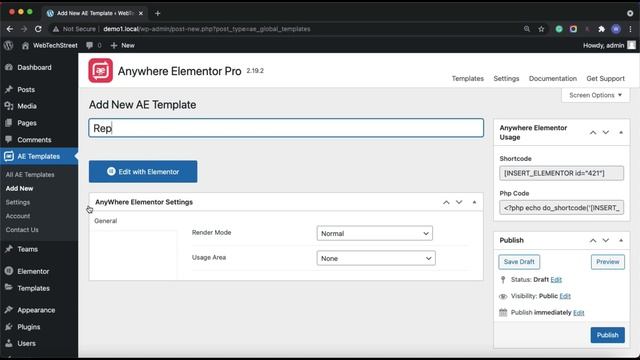The height and width of the screenshot is (360, 640).
Task: Focus the template title field containing Rep
Action: click(x=286, y=128)
